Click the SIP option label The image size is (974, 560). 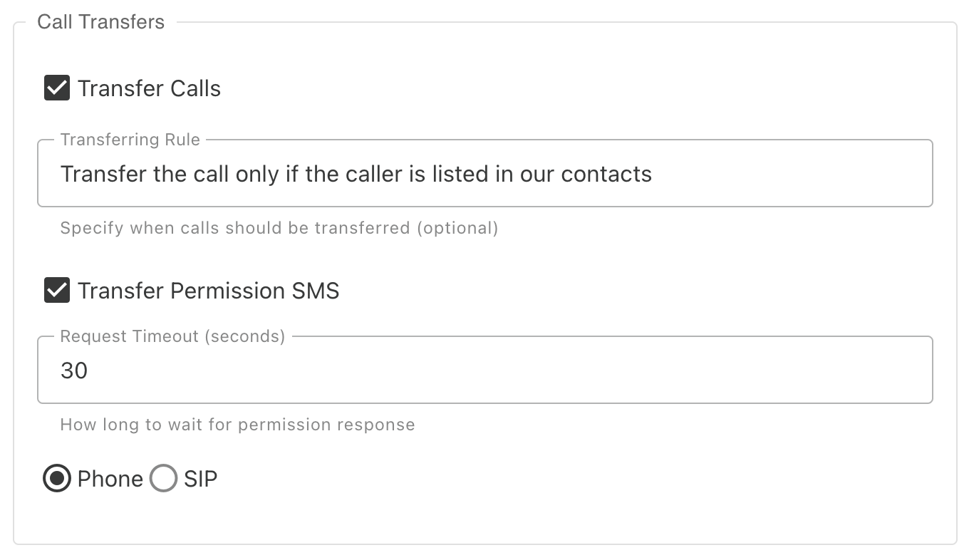click(200, 479)
